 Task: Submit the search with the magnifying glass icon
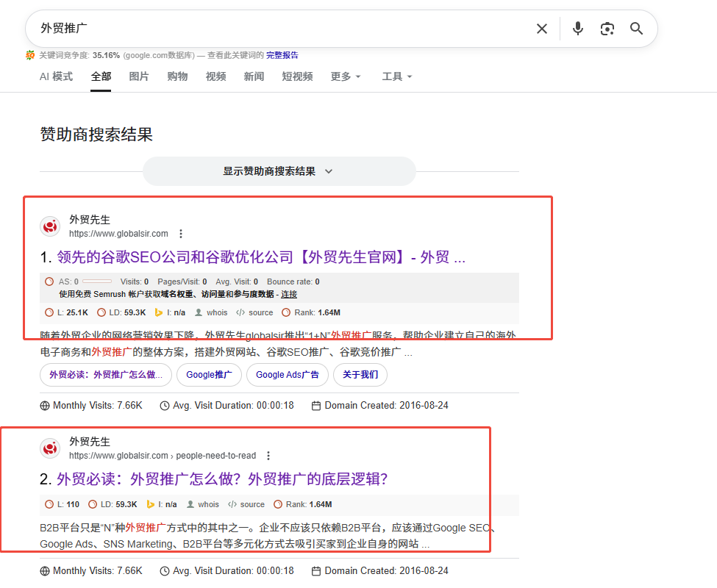[637, 29]
